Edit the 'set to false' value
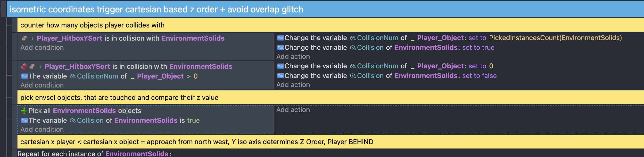This screenshot has height=157, width=644. pos(479,76)
